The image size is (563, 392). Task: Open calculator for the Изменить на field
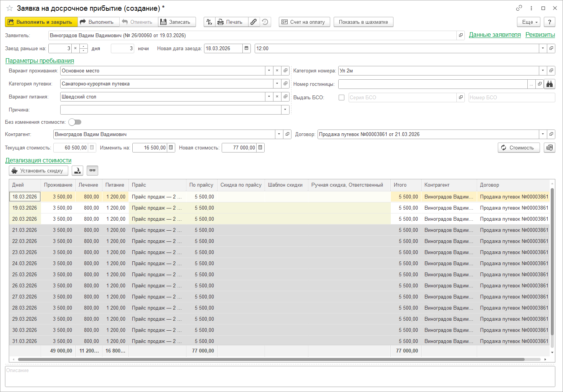171,148
